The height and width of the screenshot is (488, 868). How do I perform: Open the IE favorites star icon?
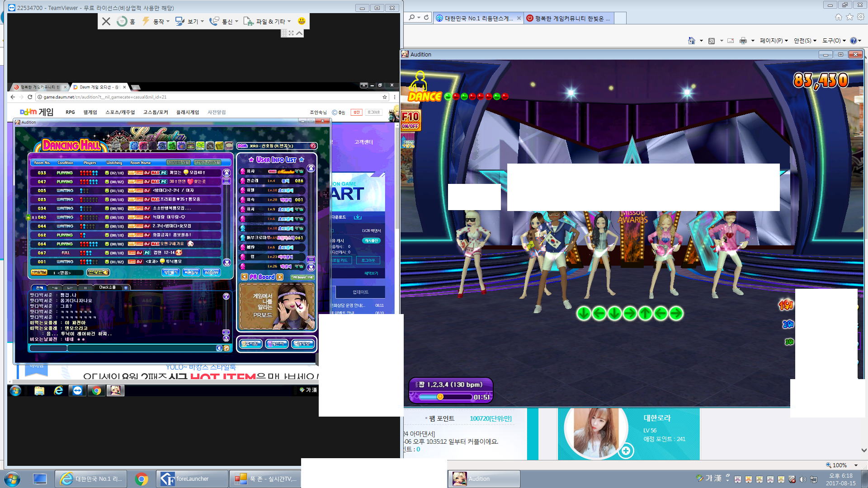point(849,17)
